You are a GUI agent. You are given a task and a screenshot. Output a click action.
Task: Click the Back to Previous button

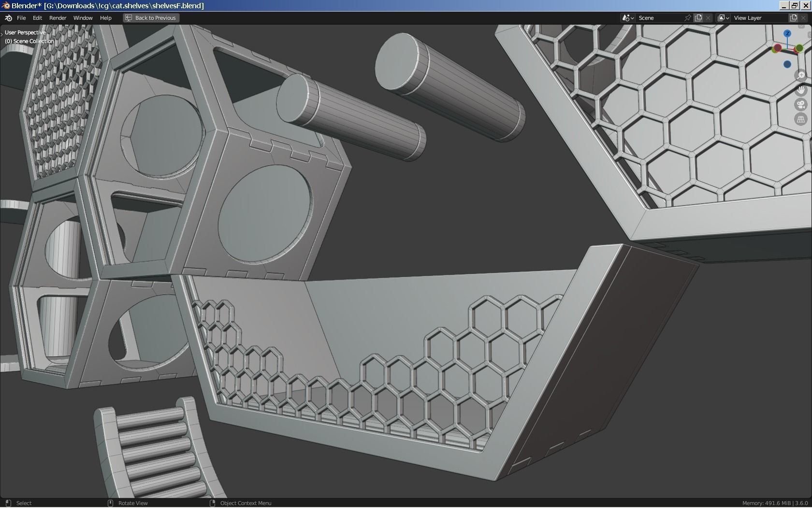point(151,18)
